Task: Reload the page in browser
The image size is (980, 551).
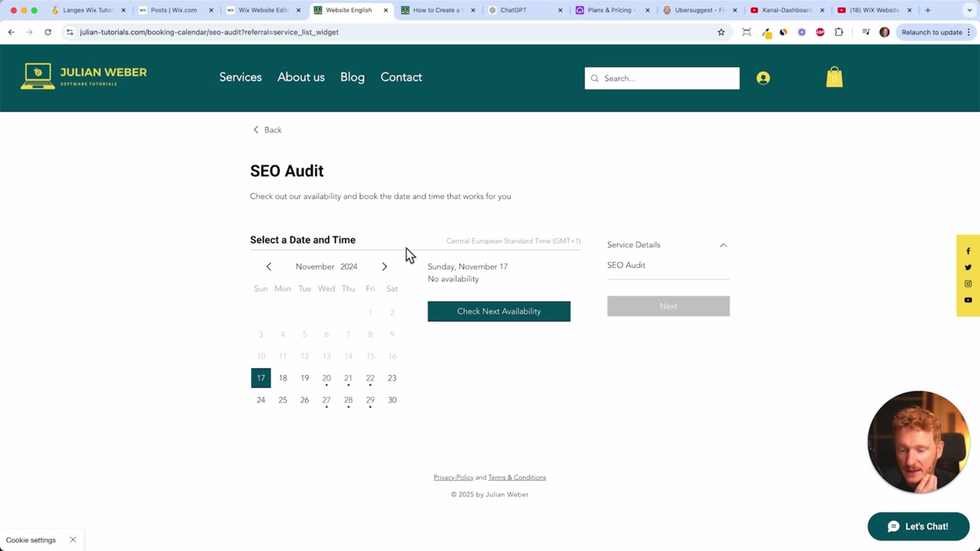Action: 47,32
